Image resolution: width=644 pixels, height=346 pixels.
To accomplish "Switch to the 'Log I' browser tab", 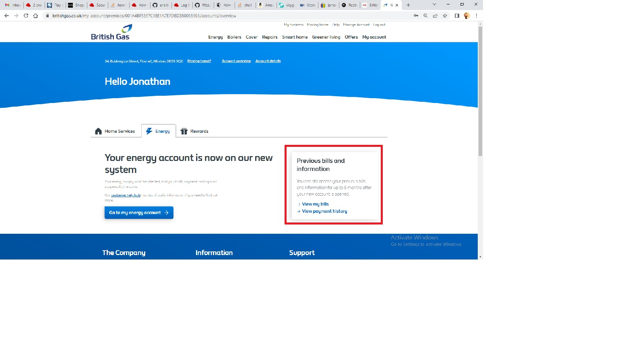I will (182, 5).
